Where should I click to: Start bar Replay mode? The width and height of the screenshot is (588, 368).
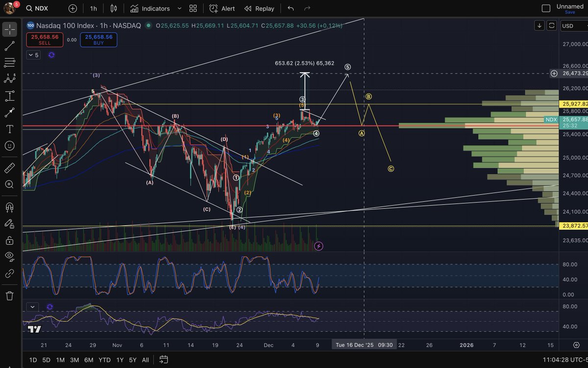coord(259,8)
